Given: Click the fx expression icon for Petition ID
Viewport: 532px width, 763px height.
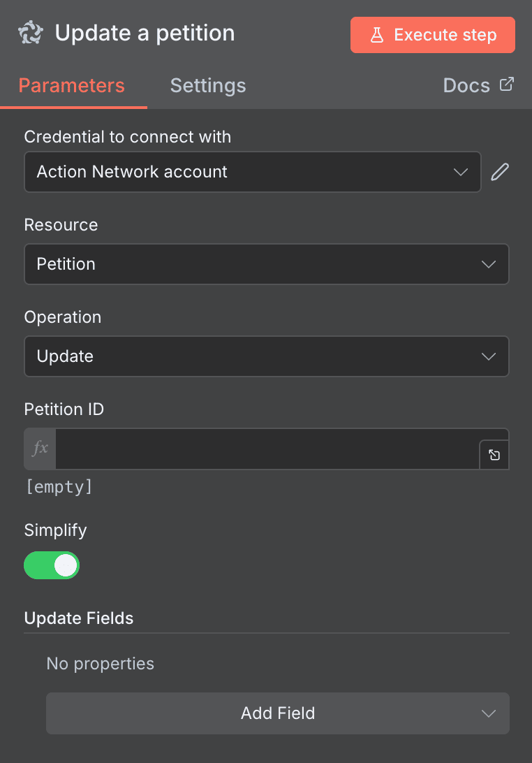Looking at the screenshot, I should (x=40, y=448).
